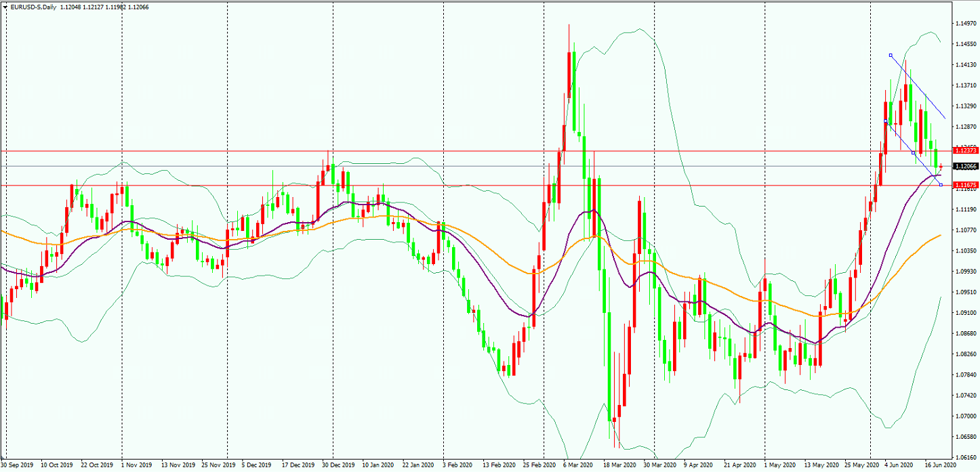Click the 25 May 2020 date label

[x=860, y=466]
